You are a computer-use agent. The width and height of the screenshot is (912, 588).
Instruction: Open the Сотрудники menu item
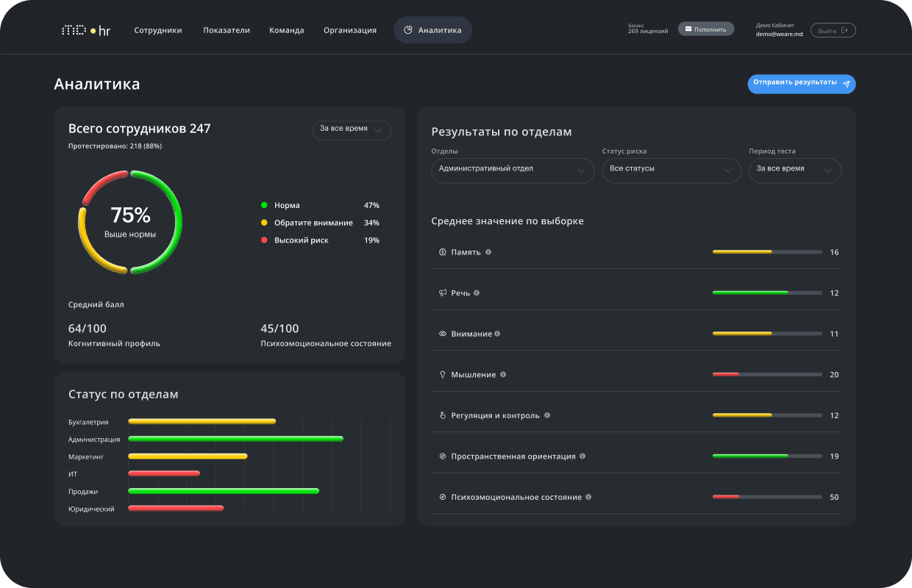point(158,30)
